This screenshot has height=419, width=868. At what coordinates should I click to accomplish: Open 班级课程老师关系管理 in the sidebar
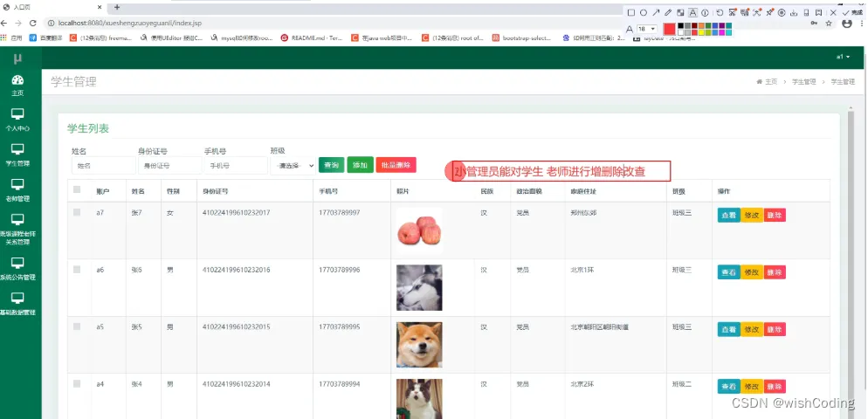tap(17, 230)
